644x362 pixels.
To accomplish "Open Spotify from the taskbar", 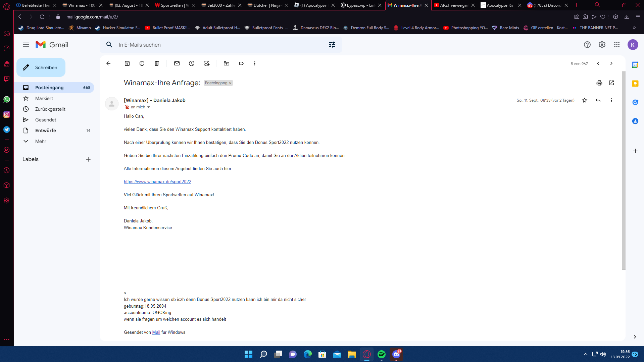I will click(382, 354).
